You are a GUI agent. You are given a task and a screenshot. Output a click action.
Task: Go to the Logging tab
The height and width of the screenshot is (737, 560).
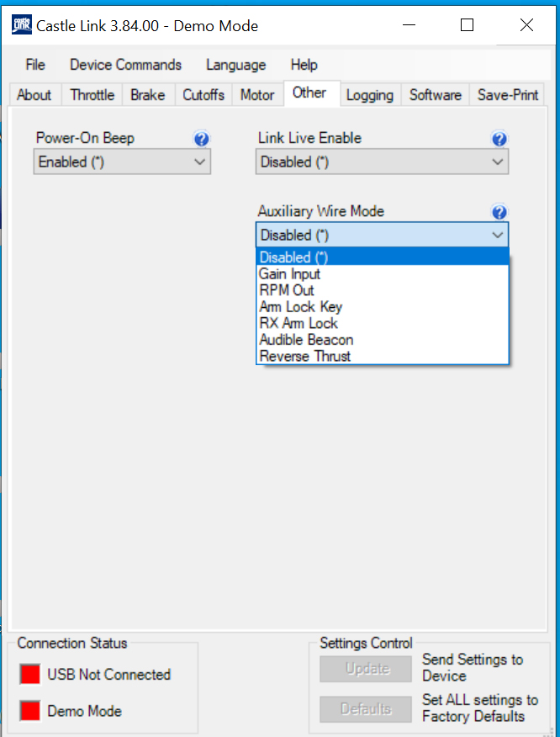(369, 95)
